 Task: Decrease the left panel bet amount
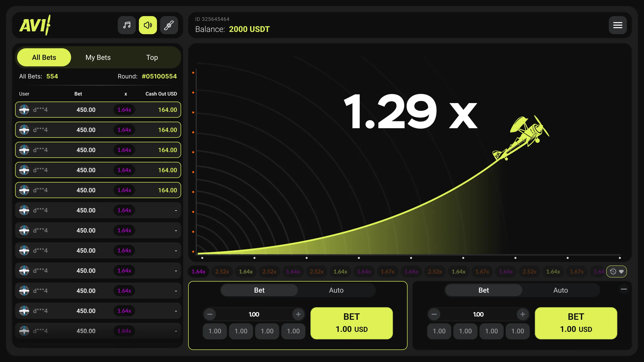pyautogui.click(x=210, y=314)
